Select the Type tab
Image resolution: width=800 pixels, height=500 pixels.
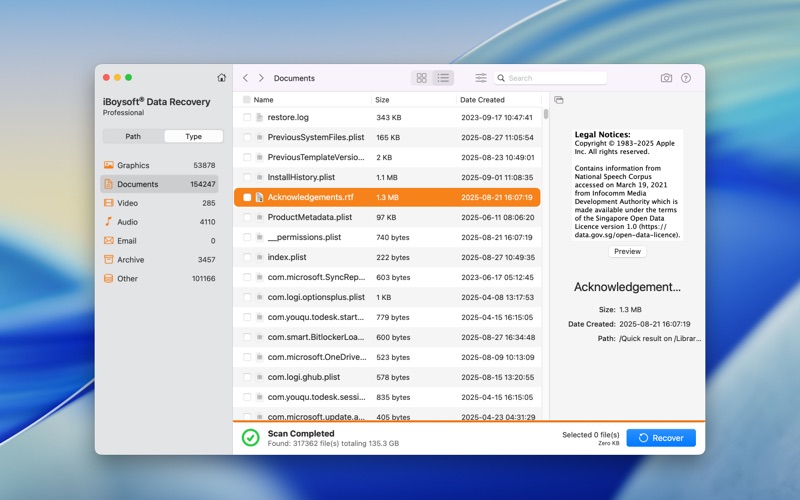193,137
